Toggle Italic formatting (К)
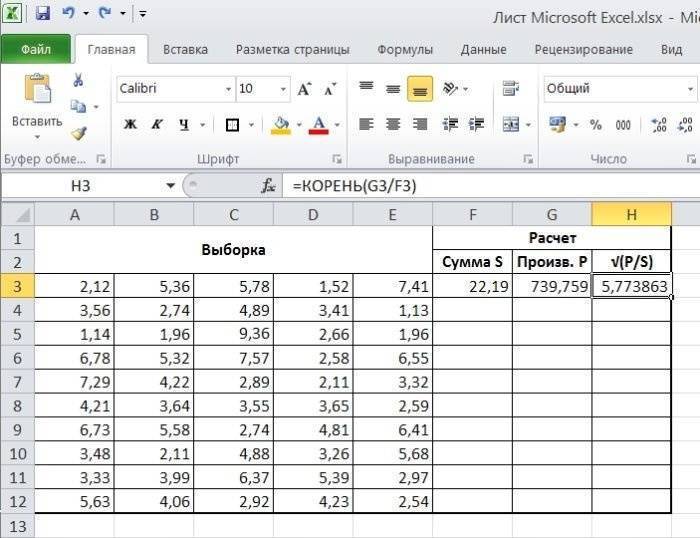Viewport: 700px width, 538px height. [156, 125]
